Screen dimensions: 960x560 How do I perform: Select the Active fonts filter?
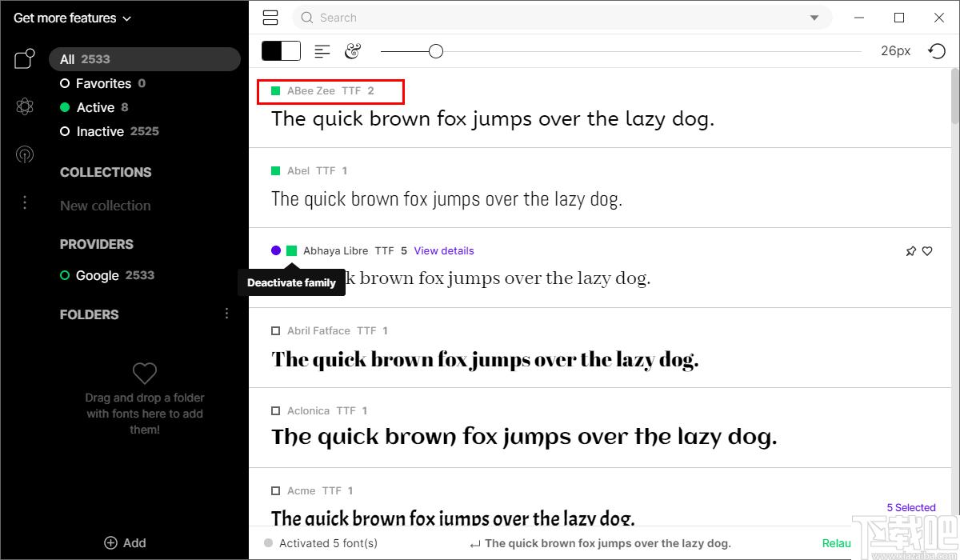pos(95,107)
